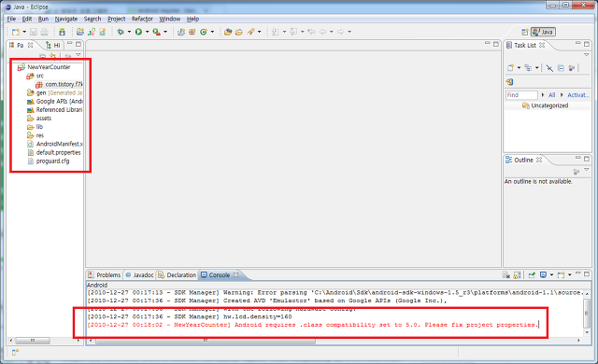Switch to the Hierarchy tab
The image size is (598, 364).
[53, 46]
